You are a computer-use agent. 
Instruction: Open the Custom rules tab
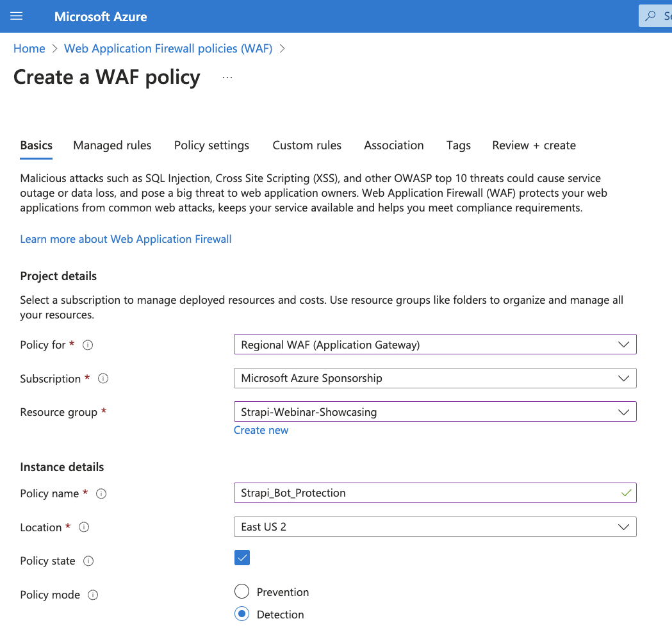pyautogui.click(x=307, y=145)
